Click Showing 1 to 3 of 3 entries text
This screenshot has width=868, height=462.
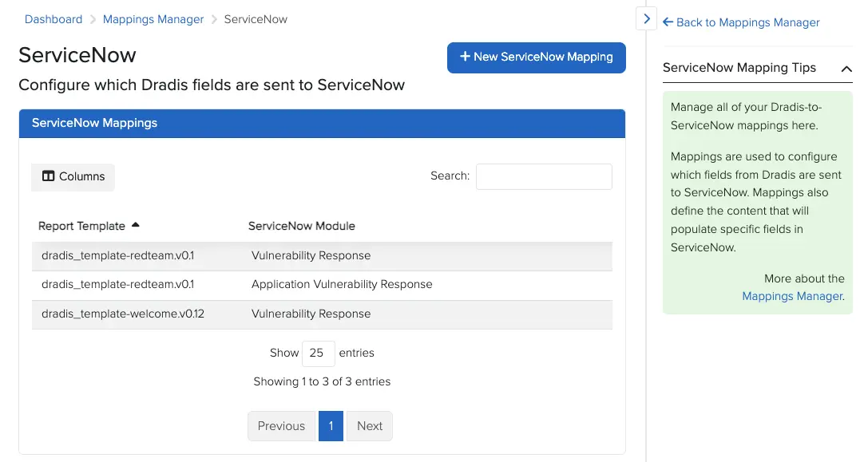coord(322,381)
